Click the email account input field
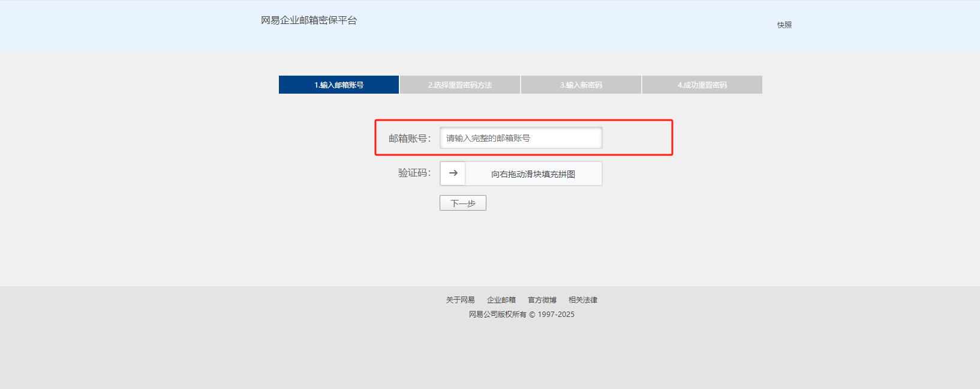Image resolution: width=980 pixels, height=389 pixels. (521, 138)
